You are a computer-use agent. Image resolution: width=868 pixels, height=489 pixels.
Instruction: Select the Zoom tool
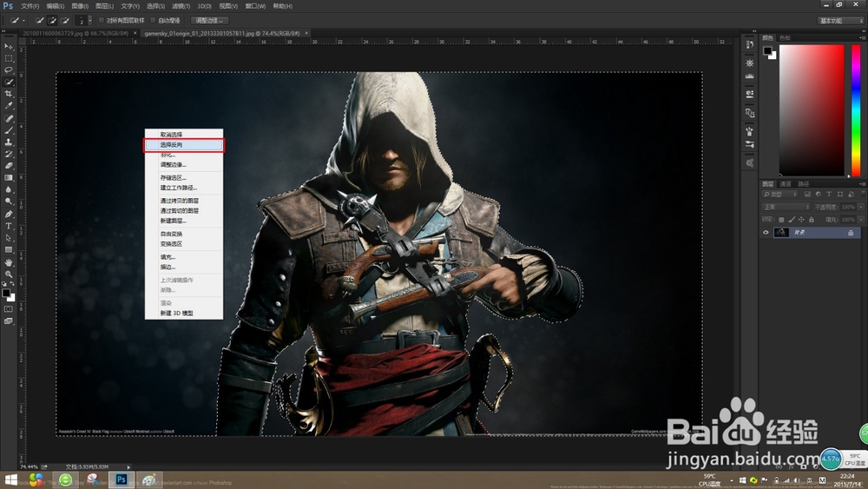[x=9, y=274]
